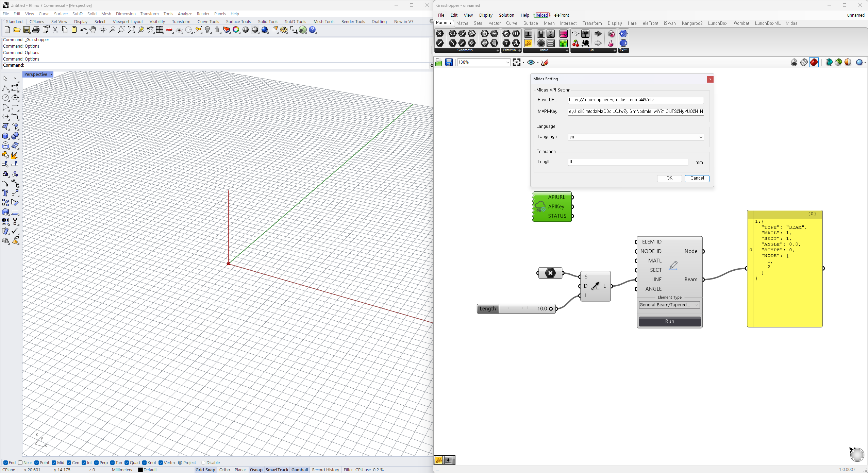Select the Pan hand tool in Rhino
This screenshot has width=868, height=473.
[x=93, y=30]
